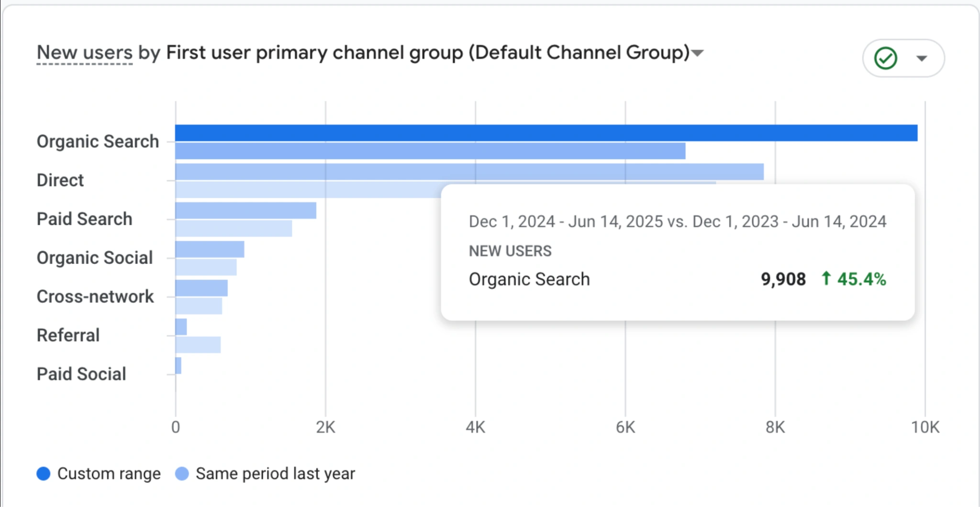Click the Direct axis label
Viewport: 980px width, 507px height.
pos(60,180)
